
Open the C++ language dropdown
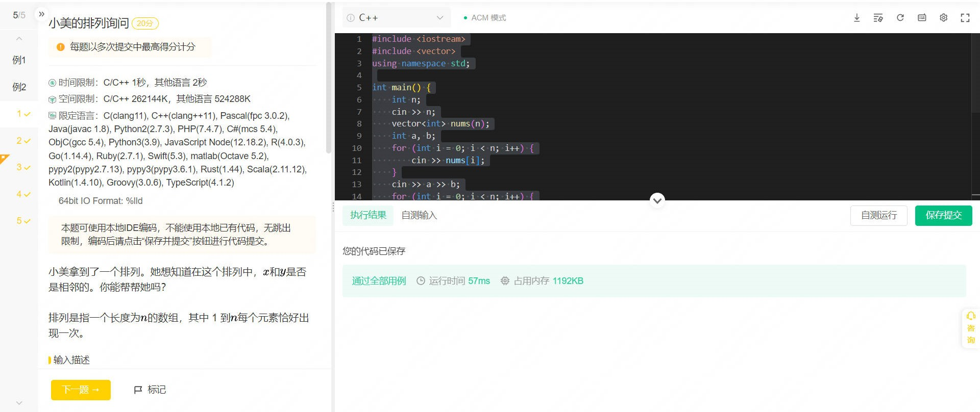point(397,18)
